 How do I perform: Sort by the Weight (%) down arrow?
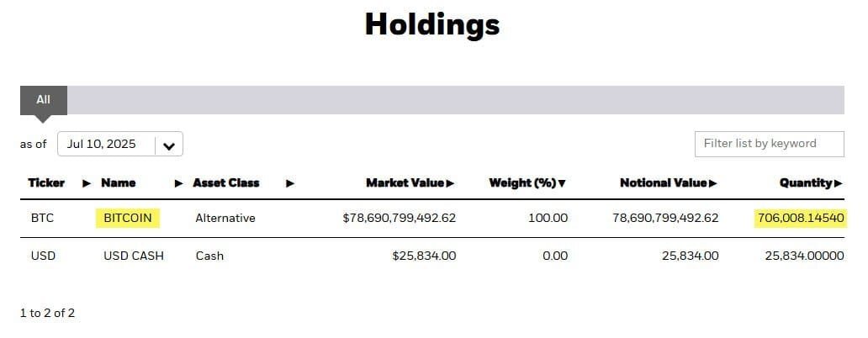(562, 183)
